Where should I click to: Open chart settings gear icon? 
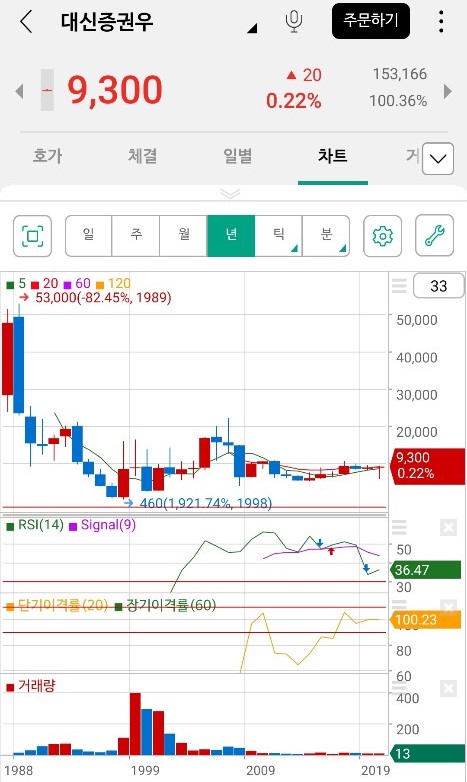coord(383,236)
